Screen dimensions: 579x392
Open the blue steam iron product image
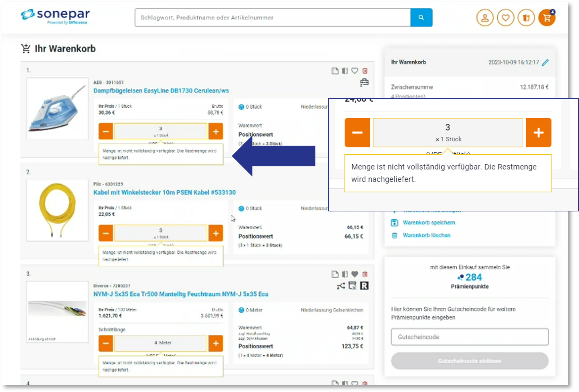point(57,109)
